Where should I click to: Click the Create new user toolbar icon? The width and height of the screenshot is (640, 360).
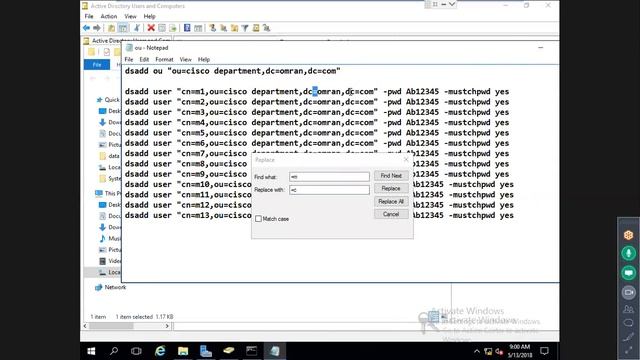pyautogui.click(x=212, y=28)
